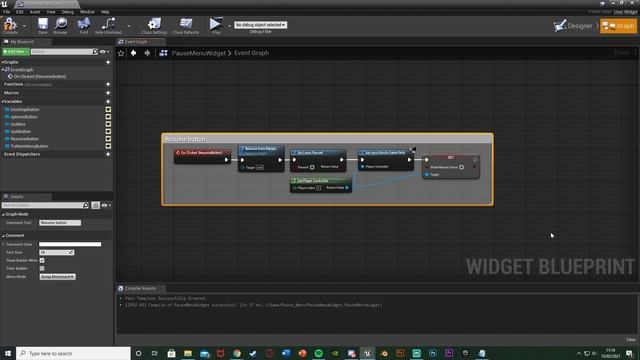Edit the Comment Text field
The image size is (640, 360).
coord(60,223)
